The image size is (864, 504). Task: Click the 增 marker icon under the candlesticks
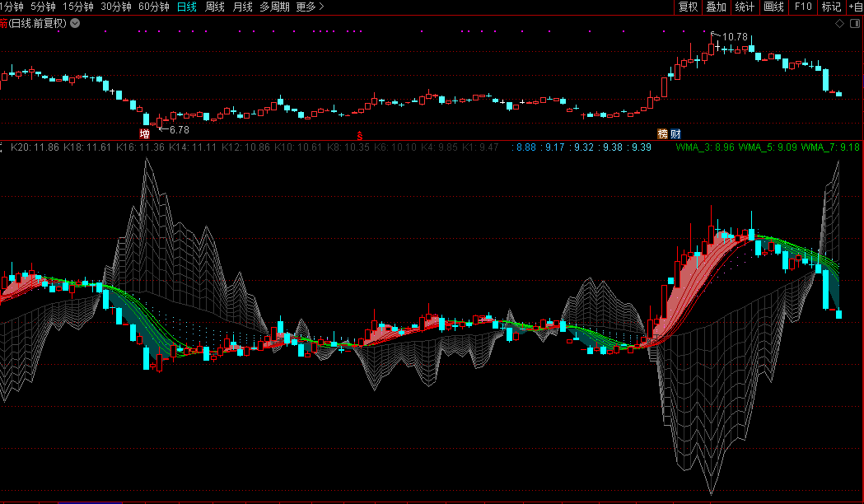pyautogui.click(x=145, y=133)
